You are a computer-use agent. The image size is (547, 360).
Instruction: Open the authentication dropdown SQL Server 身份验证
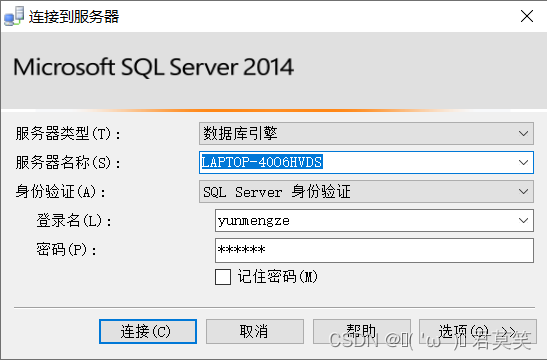tap(366, 191)
